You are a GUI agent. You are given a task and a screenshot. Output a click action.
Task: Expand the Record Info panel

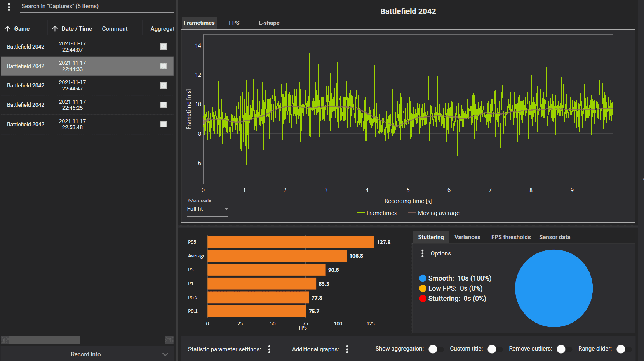(86, 354)
